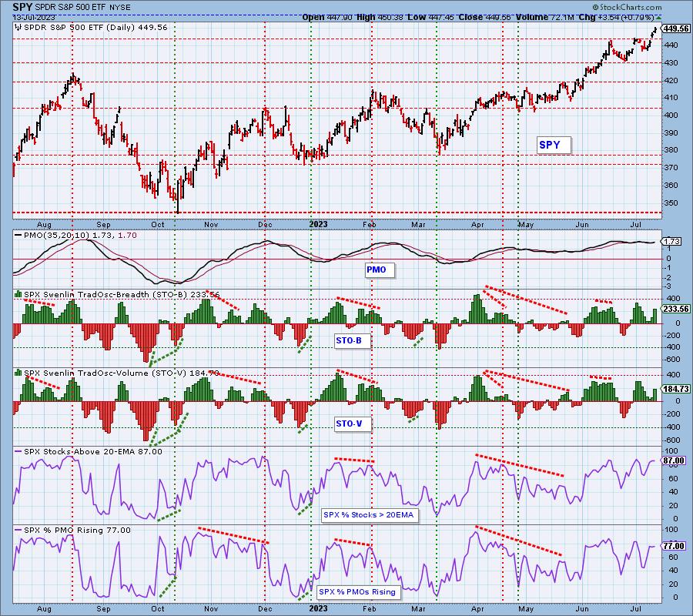Click the 'SPX % PMOs Rising' annotation label
Viewport: 693px width, 616px height.
(x=357, y=591)
